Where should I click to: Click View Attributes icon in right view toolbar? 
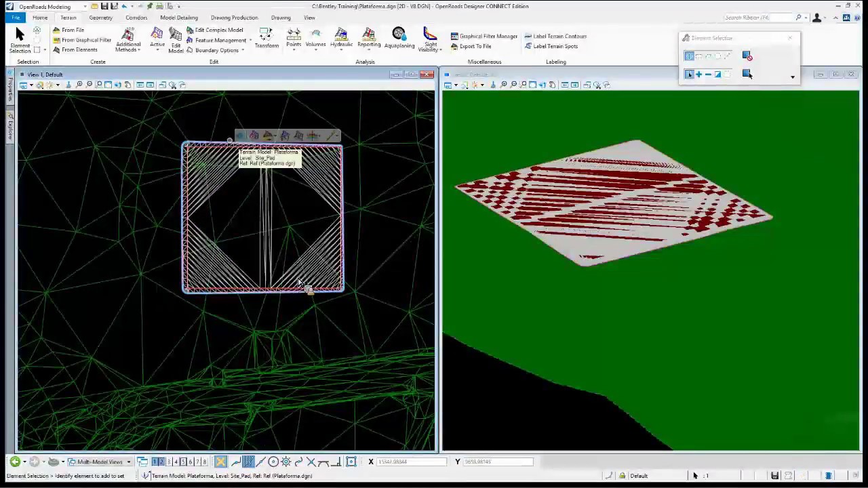coord(448,85)
